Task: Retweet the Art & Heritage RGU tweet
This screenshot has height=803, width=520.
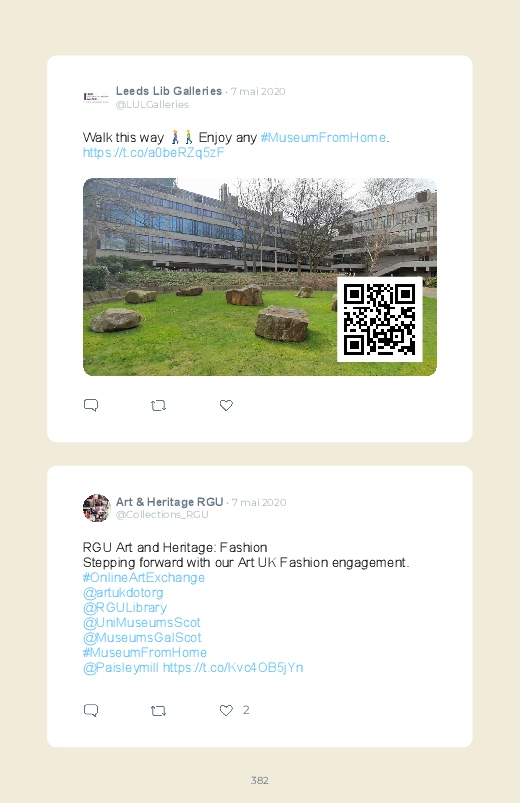Action: point(158,711)
